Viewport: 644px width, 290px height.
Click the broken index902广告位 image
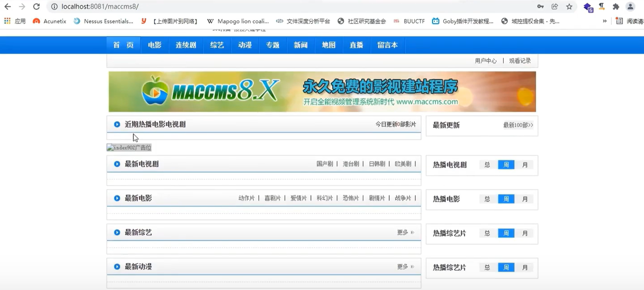pos(129,148)
